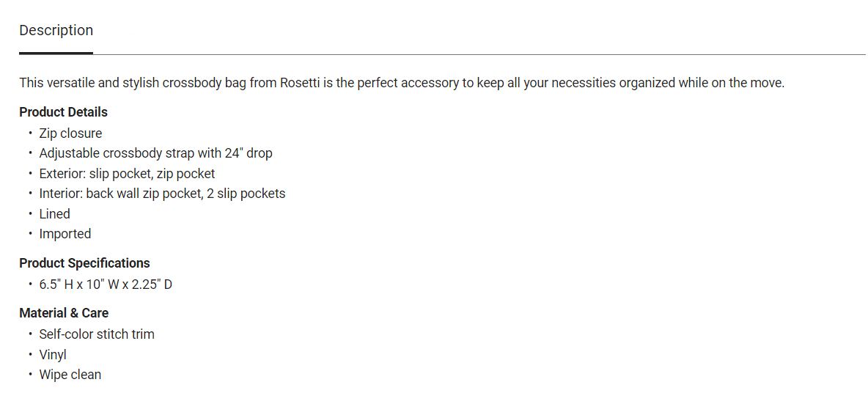Click the Imported bullet item
868x415 pixels.
[65, 234]
